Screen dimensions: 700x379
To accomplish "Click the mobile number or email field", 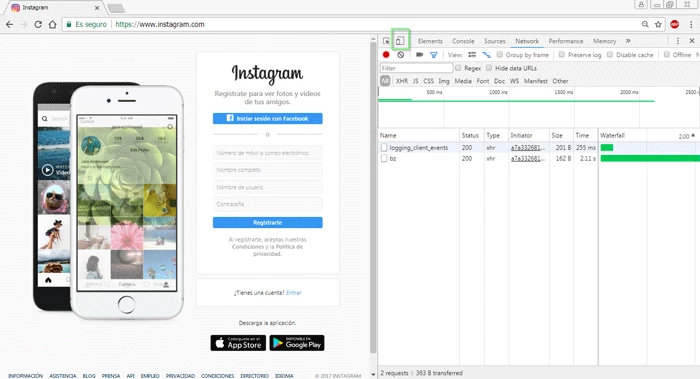I will 267,153.
